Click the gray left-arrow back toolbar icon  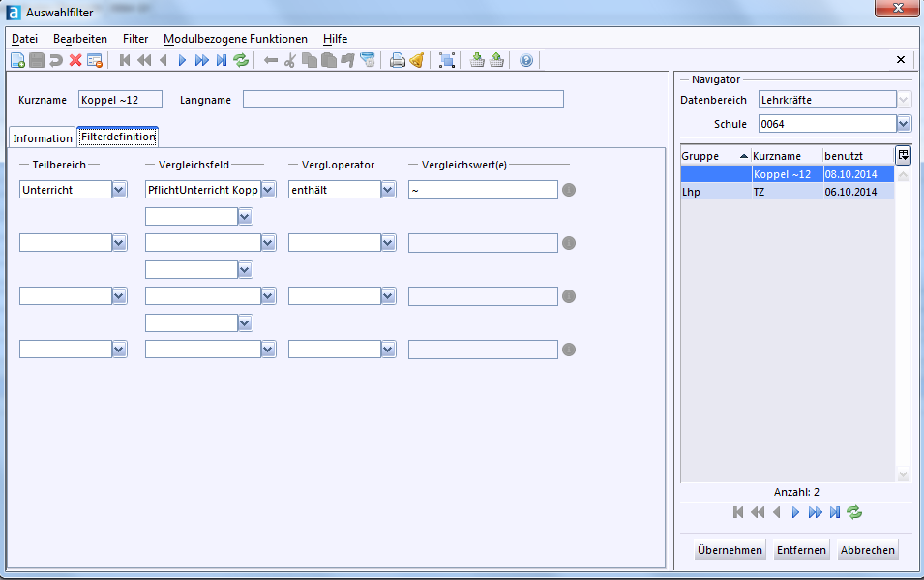[271, 60]
